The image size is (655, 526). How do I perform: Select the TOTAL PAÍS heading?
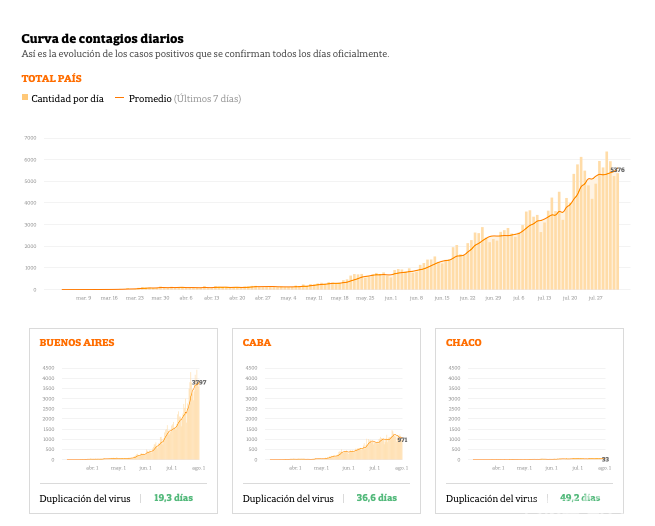pyautogui.click(x=51, y=78)
